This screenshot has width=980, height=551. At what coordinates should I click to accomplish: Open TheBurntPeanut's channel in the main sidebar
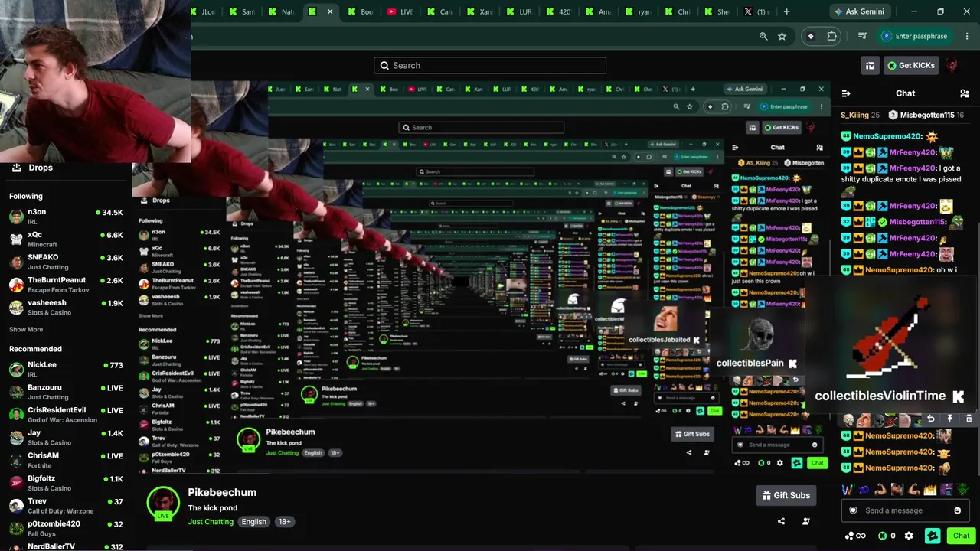pos(66,285)
